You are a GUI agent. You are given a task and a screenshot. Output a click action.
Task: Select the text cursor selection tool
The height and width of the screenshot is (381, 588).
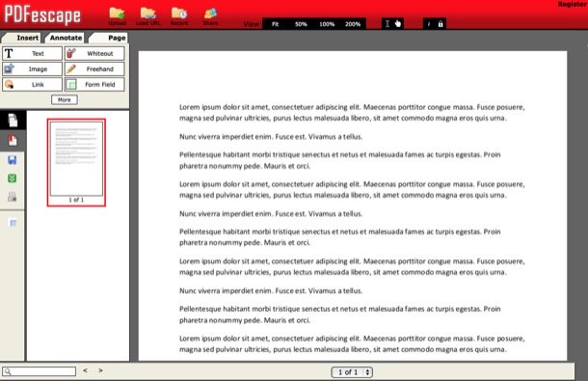pyautogui.click(x=388, y=24)
